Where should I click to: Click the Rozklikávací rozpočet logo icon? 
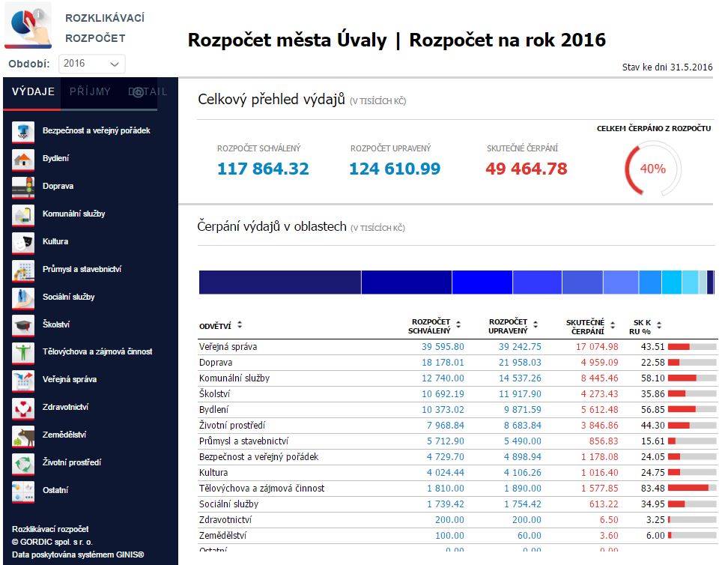tap(28, 25)
